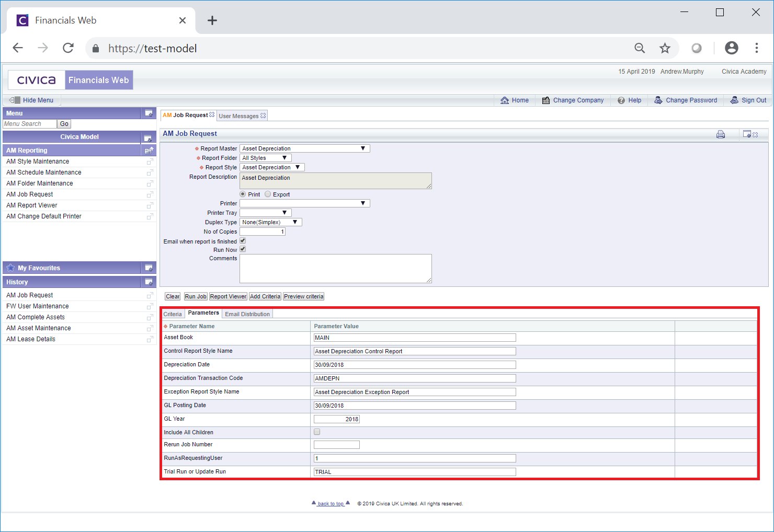
Task: Click the Trial Run or Update Run field
Action: (x=415, y=472)
